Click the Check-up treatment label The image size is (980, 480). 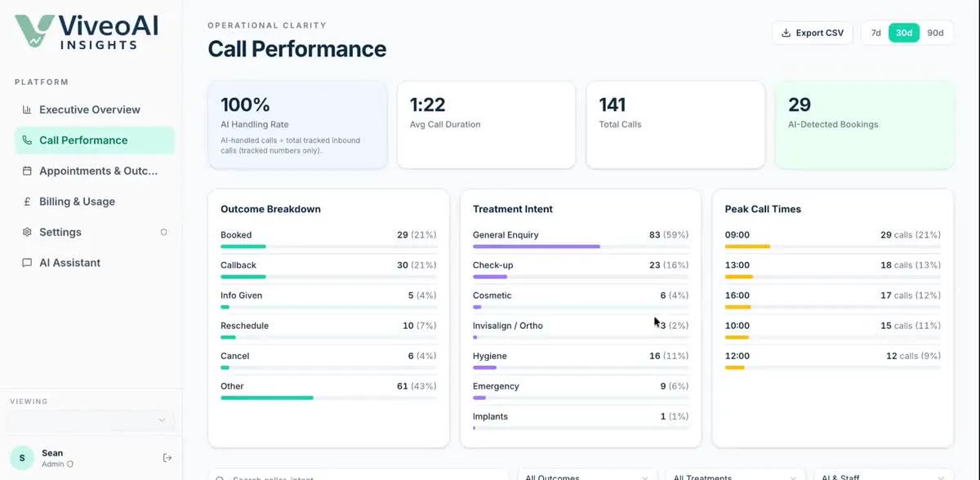(x=492, y=265)
